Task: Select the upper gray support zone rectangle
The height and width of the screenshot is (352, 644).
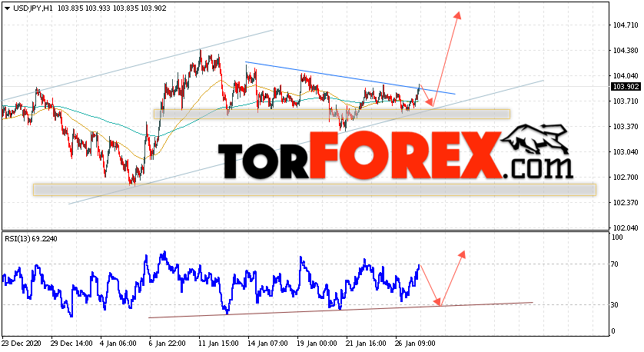Action: tap(332, 115)
